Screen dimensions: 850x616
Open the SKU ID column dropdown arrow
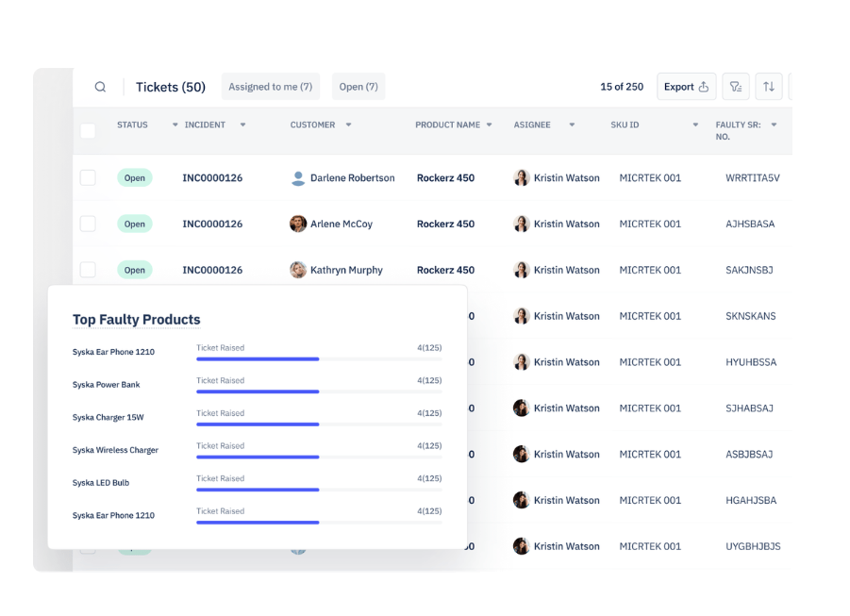click(x=695, y=125)
